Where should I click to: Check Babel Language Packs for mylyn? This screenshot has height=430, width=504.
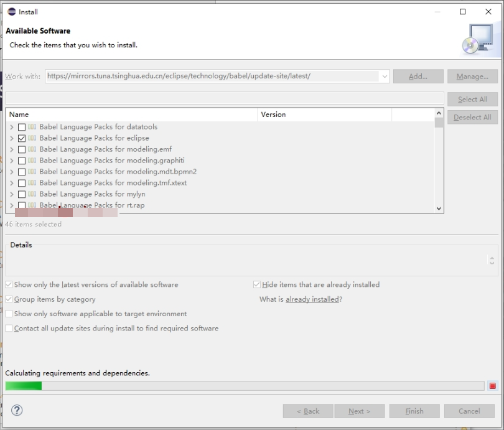coord(22,194)
